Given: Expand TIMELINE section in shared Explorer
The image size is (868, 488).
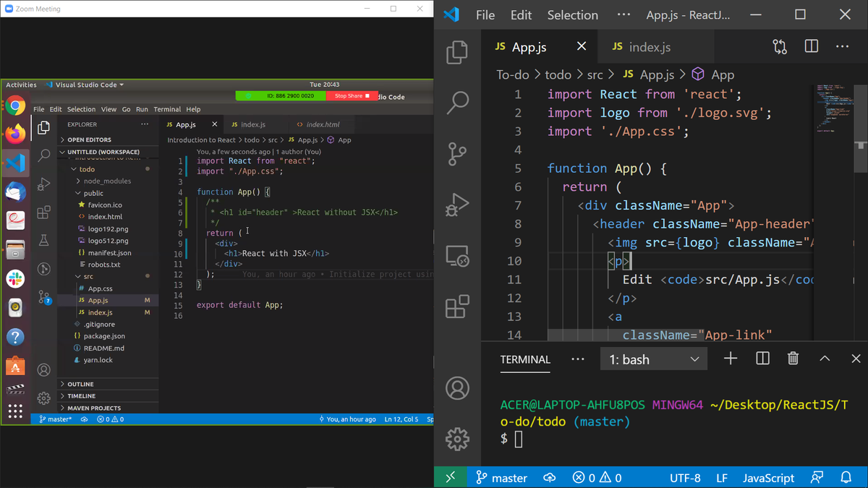Looking at the screenshot, I should pos(107,396).
